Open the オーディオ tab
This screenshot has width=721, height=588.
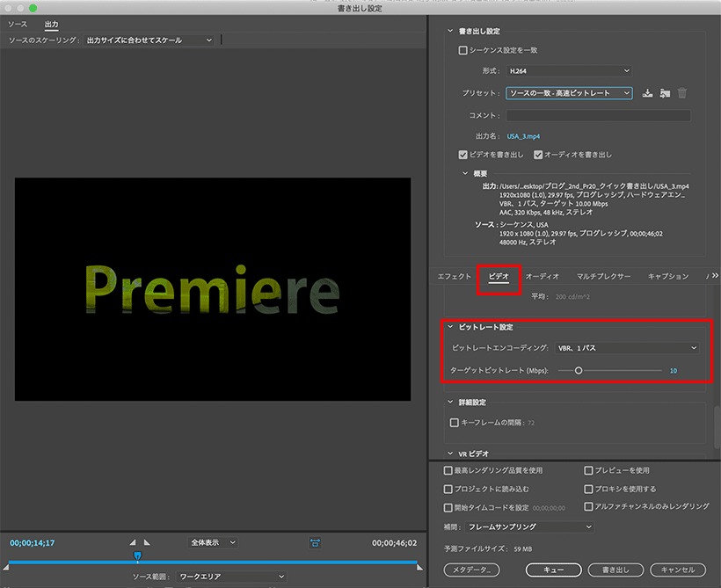click(543, 276)
